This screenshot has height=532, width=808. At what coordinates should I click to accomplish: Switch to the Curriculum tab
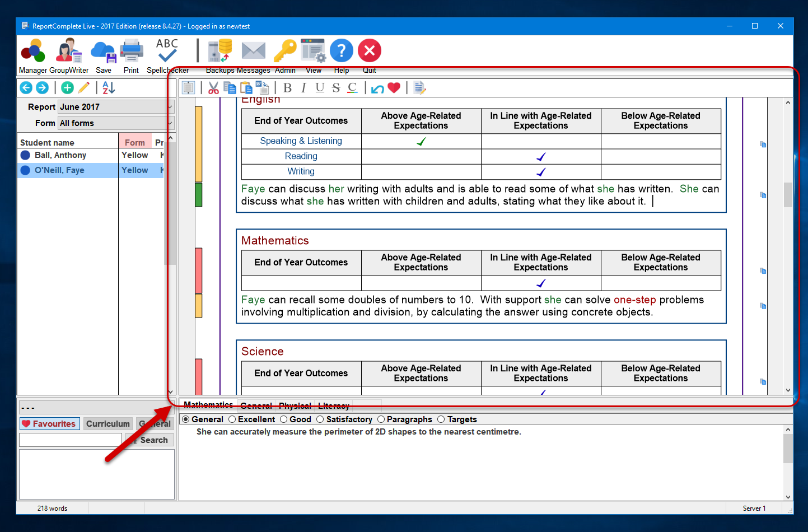(x=108, y=424)
